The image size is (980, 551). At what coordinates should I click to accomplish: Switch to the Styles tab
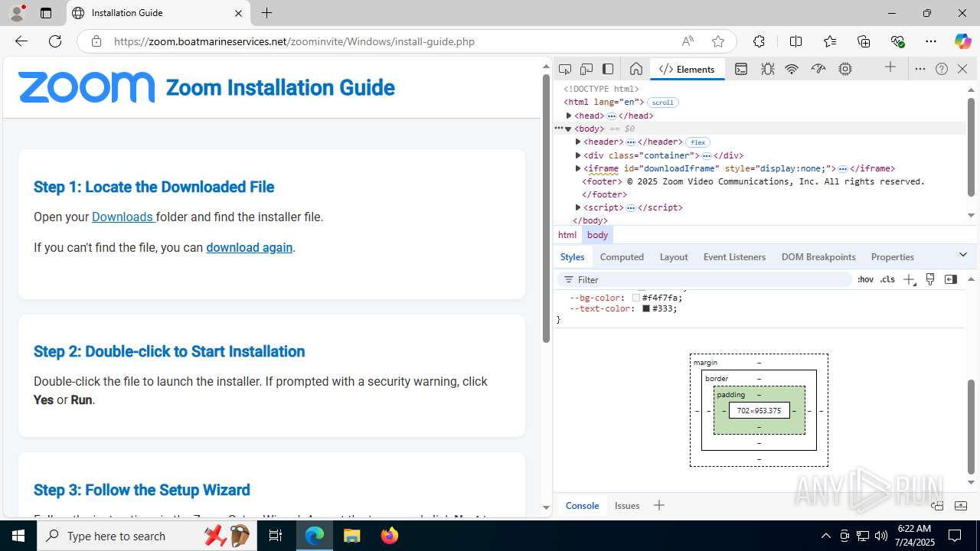(x=572, y=257)
